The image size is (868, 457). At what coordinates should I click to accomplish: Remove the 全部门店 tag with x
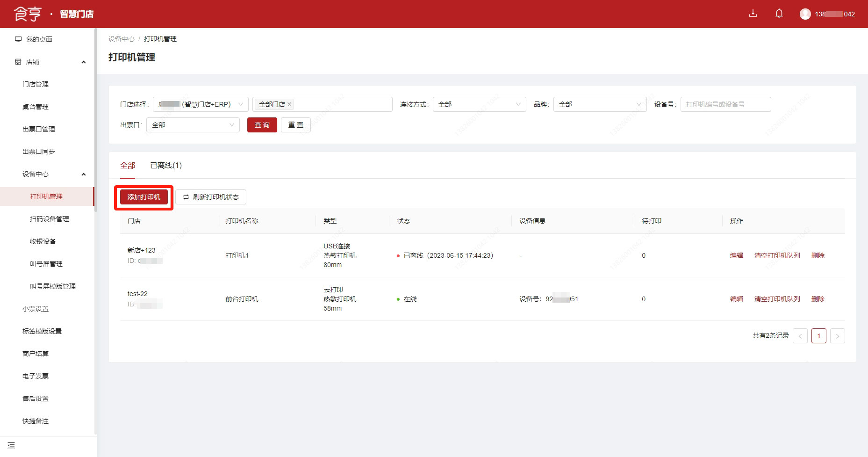click(x=289, y=104)
